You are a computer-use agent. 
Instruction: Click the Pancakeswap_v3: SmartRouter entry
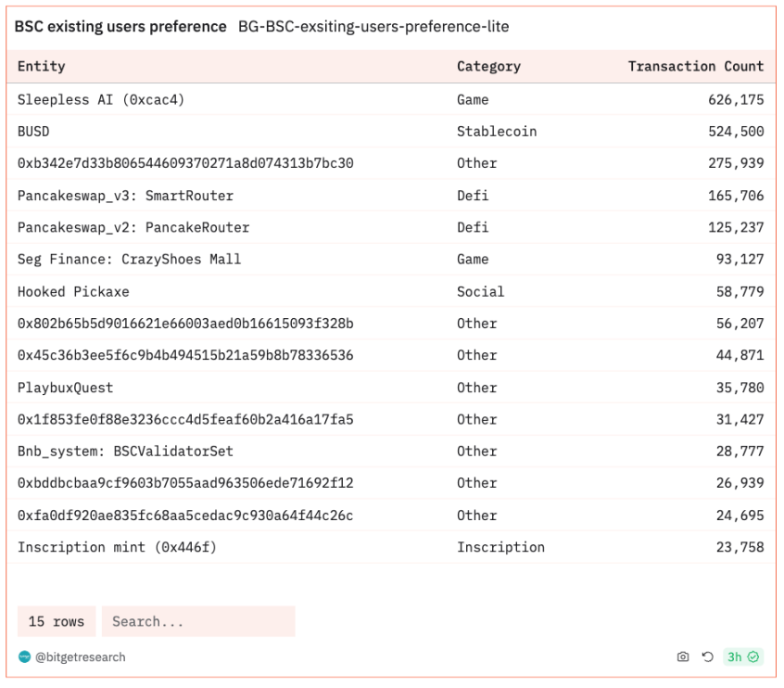tap(125, 196)
